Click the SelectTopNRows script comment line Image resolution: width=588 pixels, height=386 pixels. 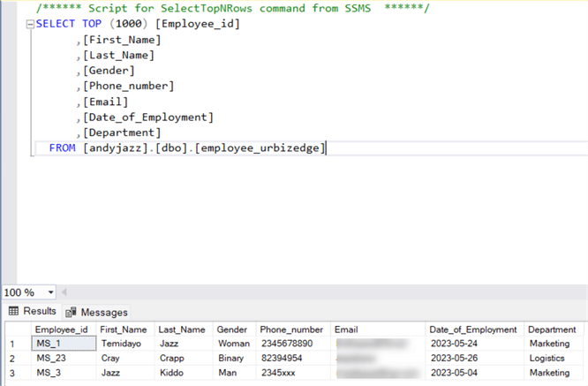(232, 8)
